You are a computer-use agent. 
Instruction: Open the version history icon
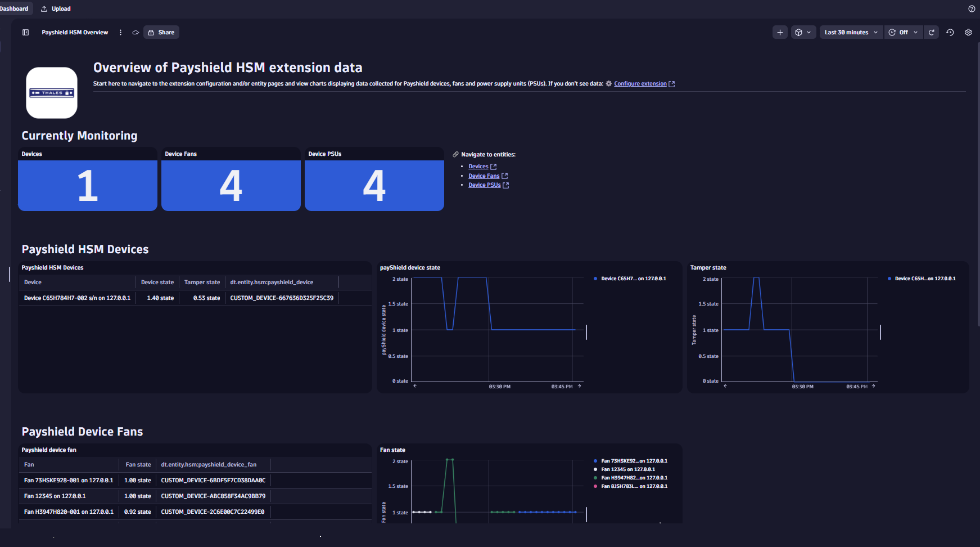(x=950, y=32)
